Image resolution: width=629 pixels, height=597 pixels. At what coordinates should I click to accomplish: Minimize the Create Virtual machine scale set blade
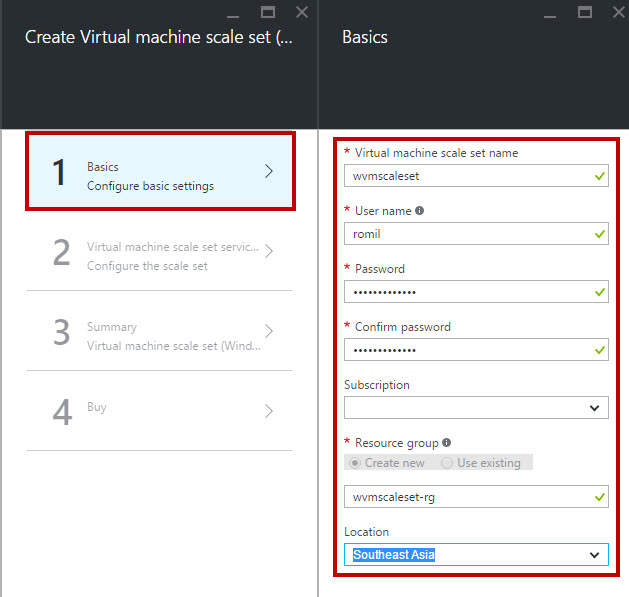[x=233, y=13]
